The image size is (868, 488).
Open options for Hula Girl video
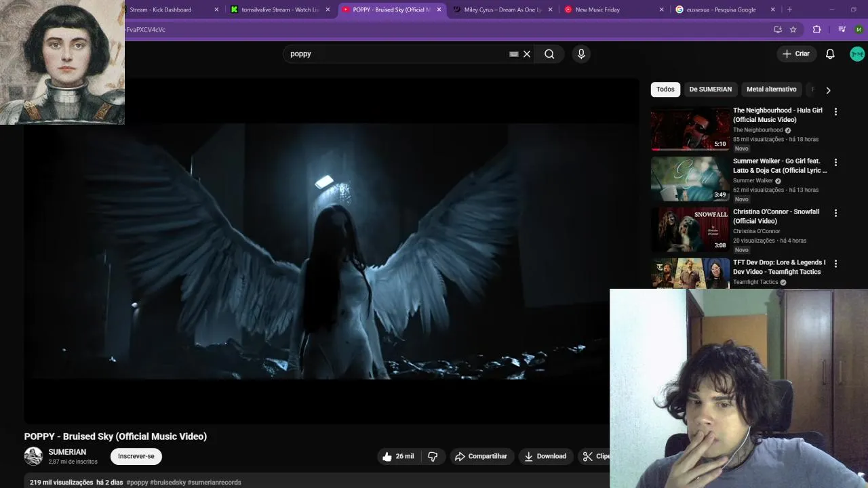835,112
